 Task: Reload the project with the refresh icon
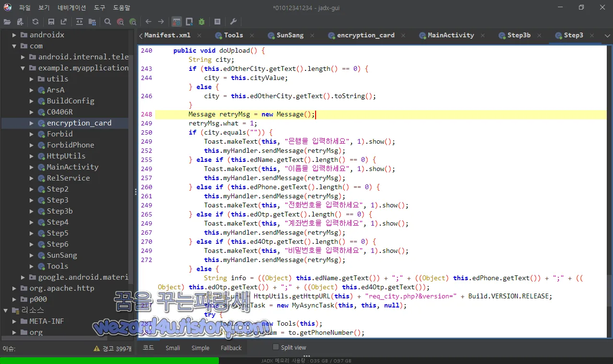click(x=35, y=22)
